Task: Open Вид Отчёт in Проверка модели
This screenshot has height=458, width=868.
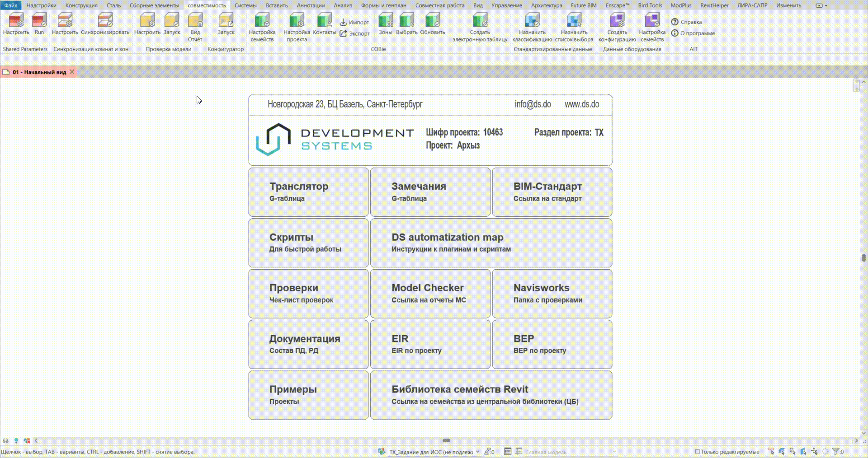Action: point(195,27)
